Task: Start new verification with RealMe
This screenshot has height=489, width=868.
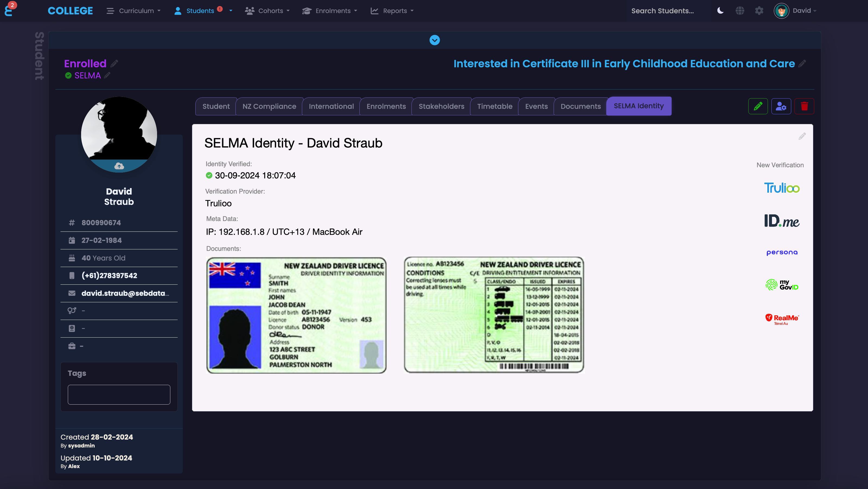Action: (781, 319)
